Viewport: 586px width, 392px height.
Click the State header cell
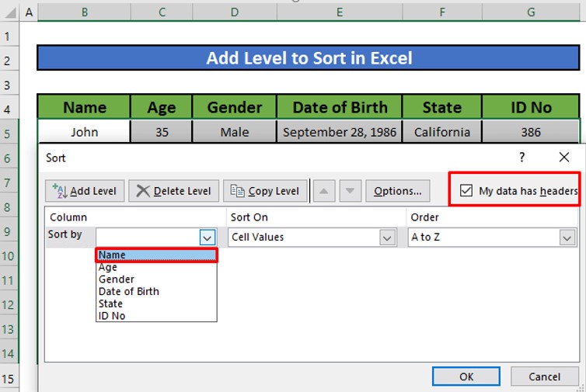point(442,107)
